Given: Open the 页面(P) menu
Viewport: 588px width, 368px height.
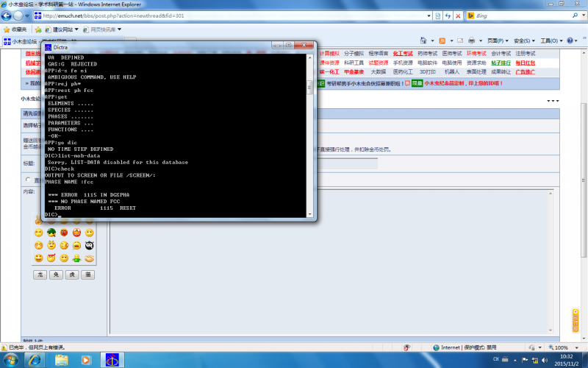Looking at the screenshot, I should tap(498, 40).
